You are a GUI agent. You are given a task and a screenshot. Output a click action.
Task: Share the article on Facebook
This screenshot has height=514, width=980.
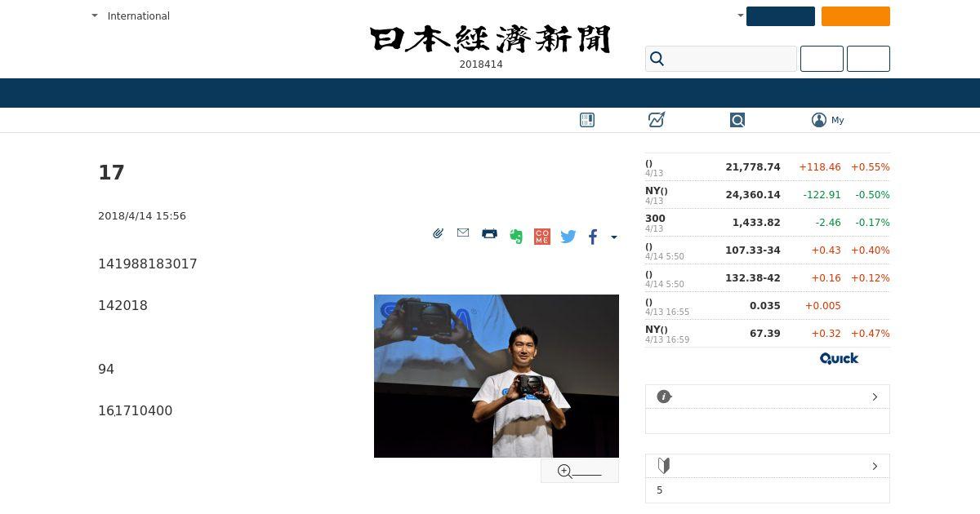(x=593, y=237)
